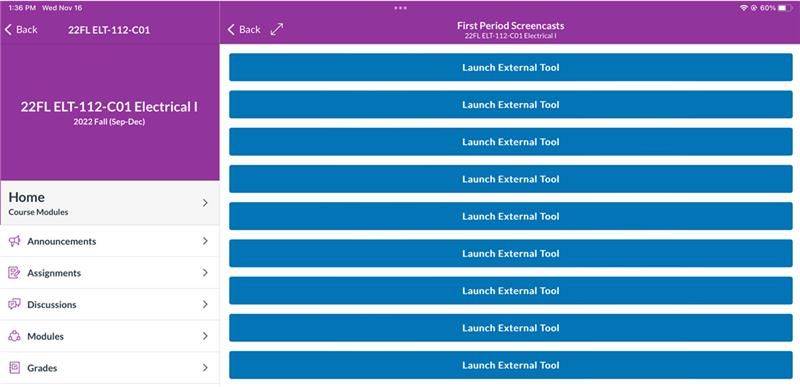Expand the Discussions row chevron
Viewport: 800px width, 387px height.
click(205, 304)
